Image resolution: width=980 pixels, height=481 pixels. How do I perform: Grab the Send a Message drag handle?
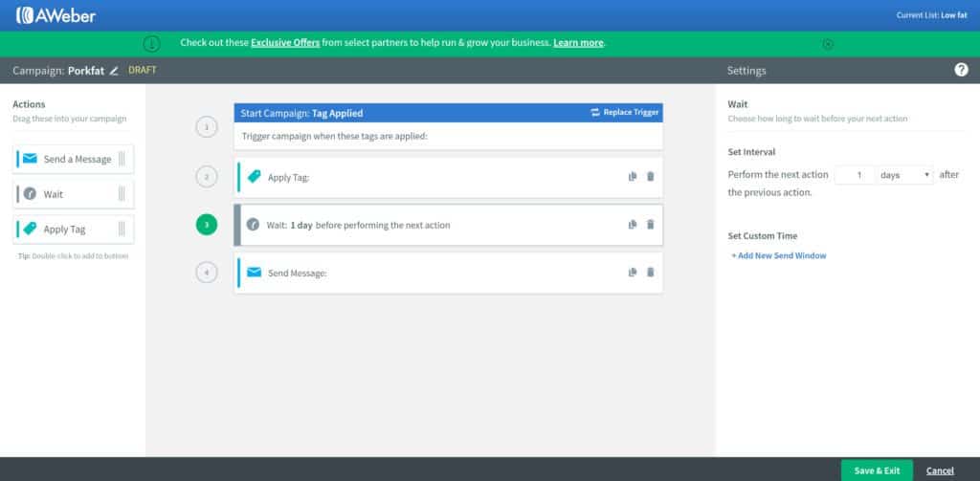(x=122, y=159)
